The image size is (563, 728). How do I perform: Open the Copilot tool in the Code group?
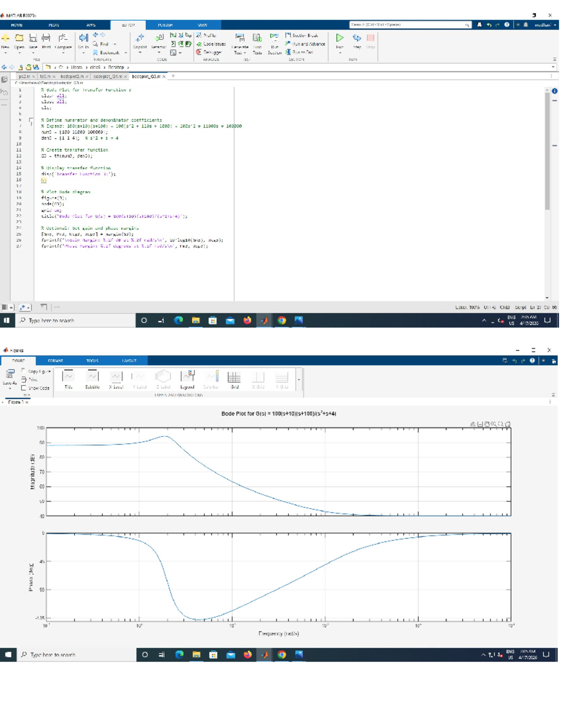pos(140,38)
